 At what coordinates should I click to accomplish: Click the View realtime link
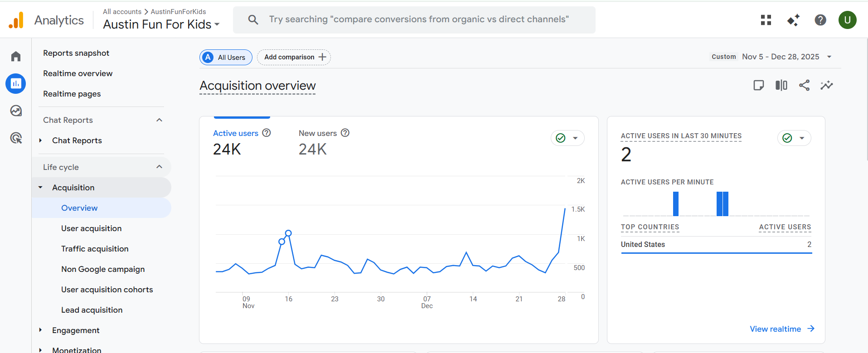[775, 329]
